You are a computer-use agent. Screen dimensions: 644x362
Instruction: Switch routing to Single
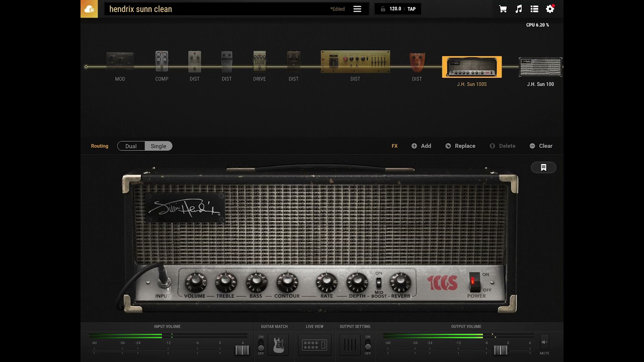pyautogui.click(x=158, y=146)
